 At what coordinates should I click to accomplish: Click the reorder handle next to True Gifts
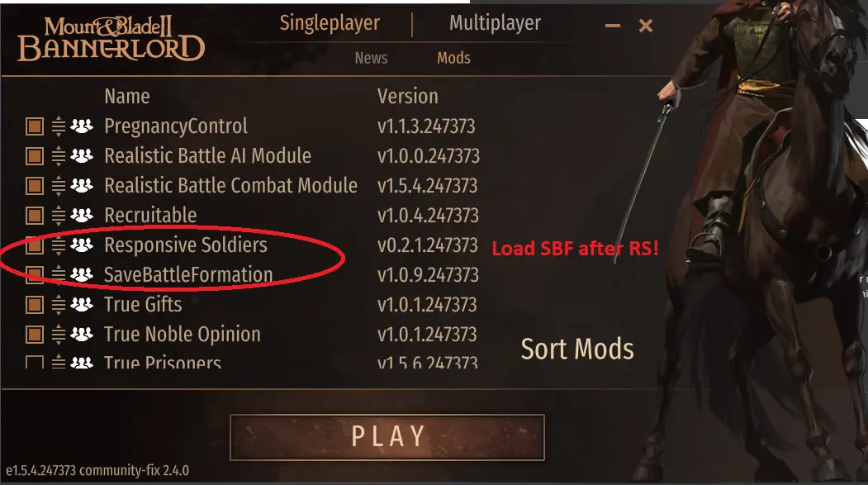click(58, 305)
